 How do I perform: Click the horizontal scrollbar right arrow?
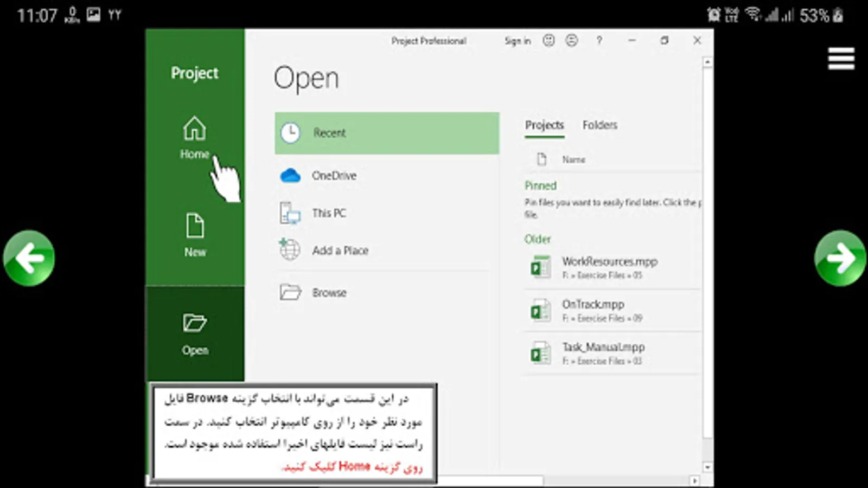pyautogui.click(x=694, y=480)
